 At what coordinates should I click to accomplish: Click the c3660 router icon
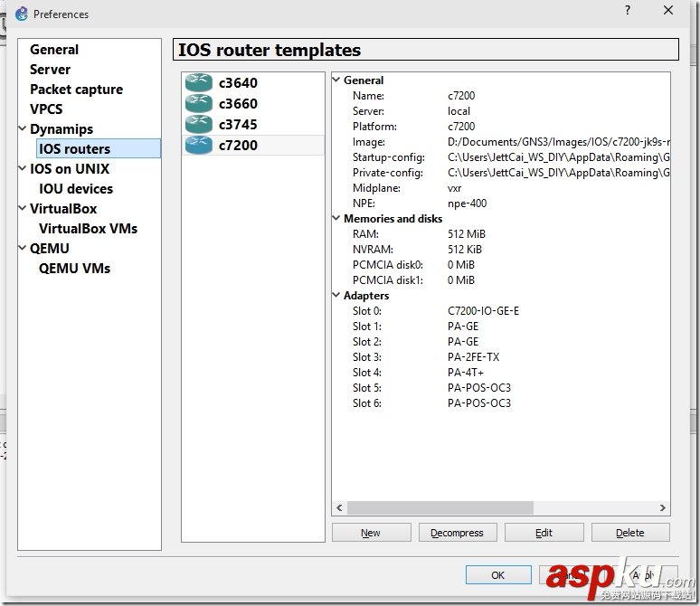click(199, 104)
